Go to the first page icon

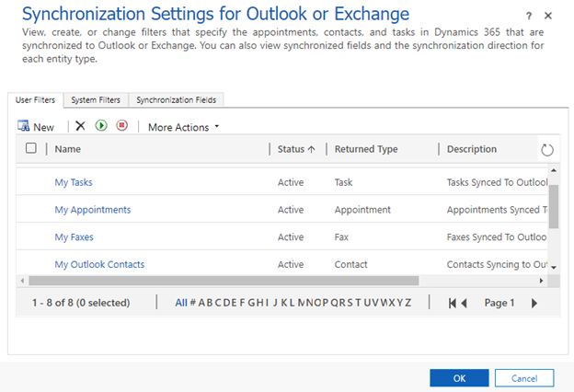point(452,303)
